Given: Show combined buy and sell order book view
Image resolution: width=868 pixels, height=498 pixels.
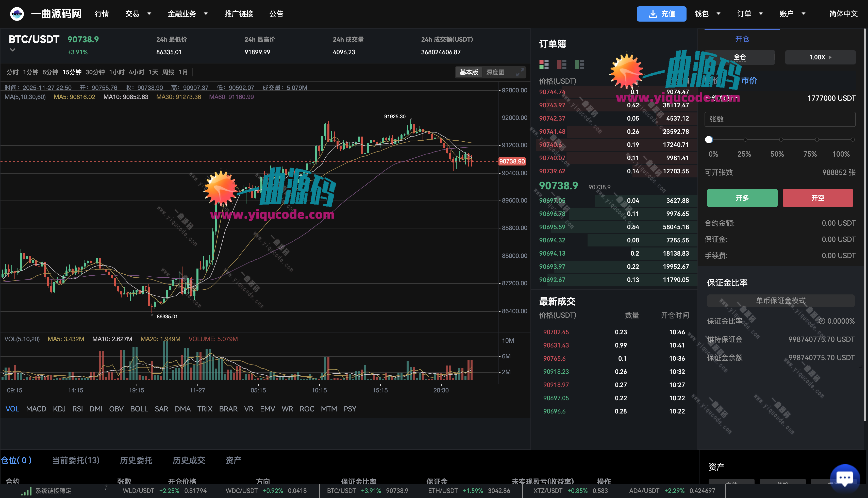Looking at the screenshot, I should coord(544,64).
